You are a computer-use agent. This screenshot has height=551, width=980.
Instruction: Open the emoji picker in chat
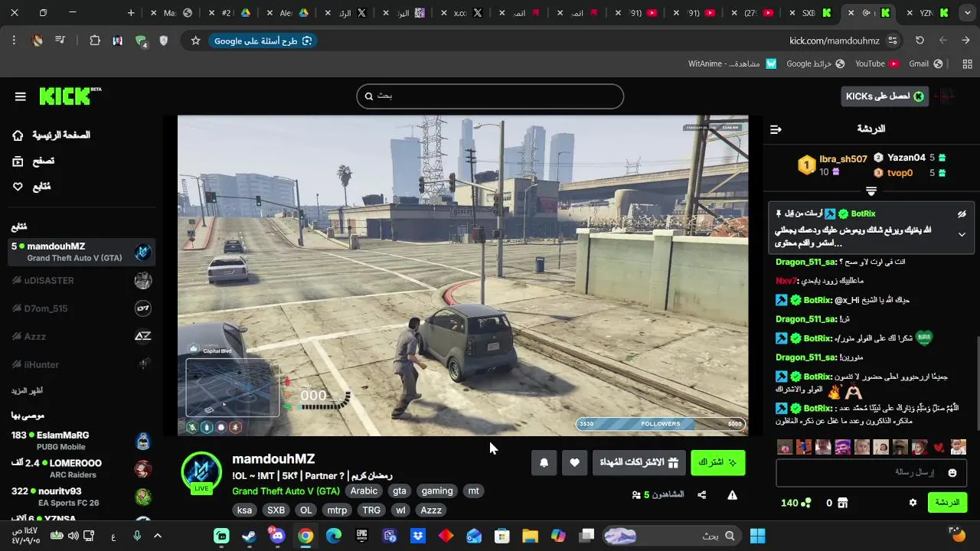952,473
